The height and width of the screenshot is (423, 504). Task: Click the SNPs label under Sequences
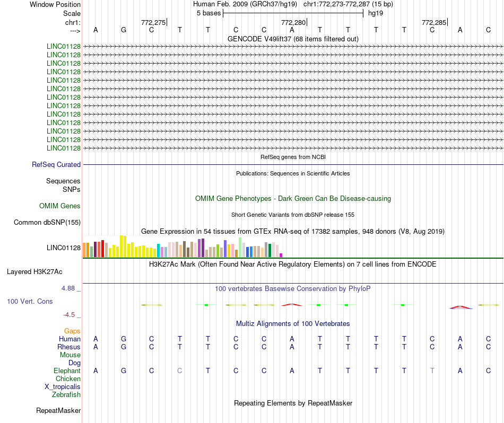tap(72, 189)
